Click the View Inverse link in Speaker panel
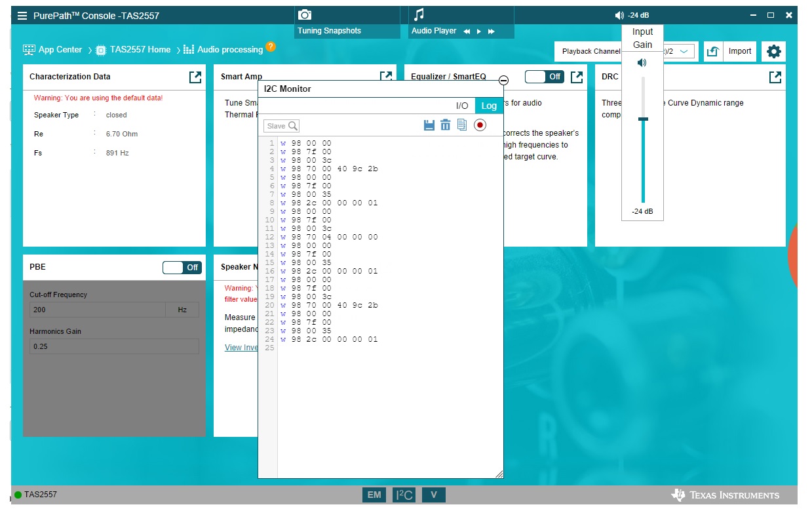This screenshot has width=812, height=511. tap(241, 348)
